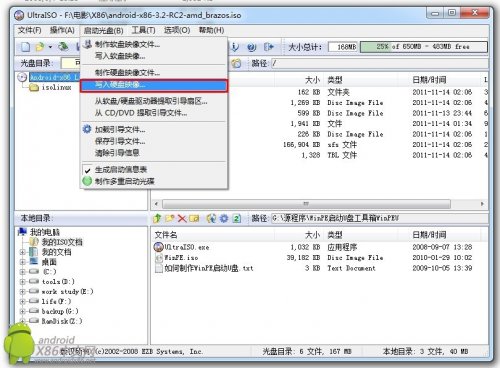Viewport: 500px width, 368px height.
Task: Select the toolx(D:) drive label
Action: click(58, 282)
